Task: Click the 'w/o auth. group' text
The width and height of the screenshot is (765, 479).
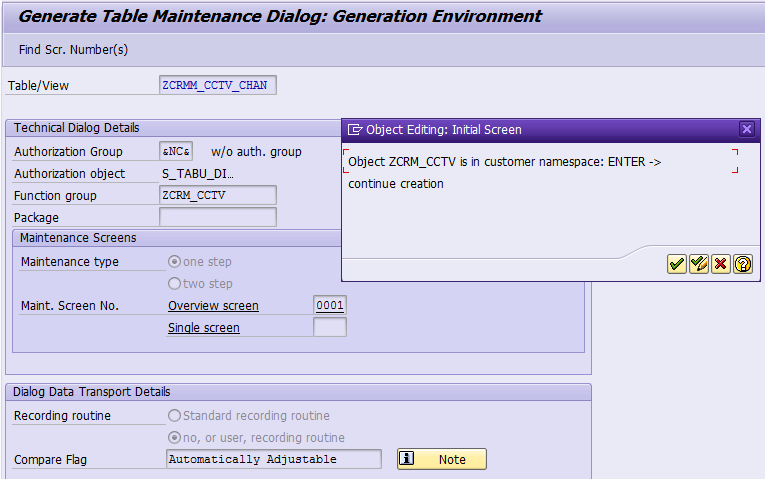Action: click(256, 152)
